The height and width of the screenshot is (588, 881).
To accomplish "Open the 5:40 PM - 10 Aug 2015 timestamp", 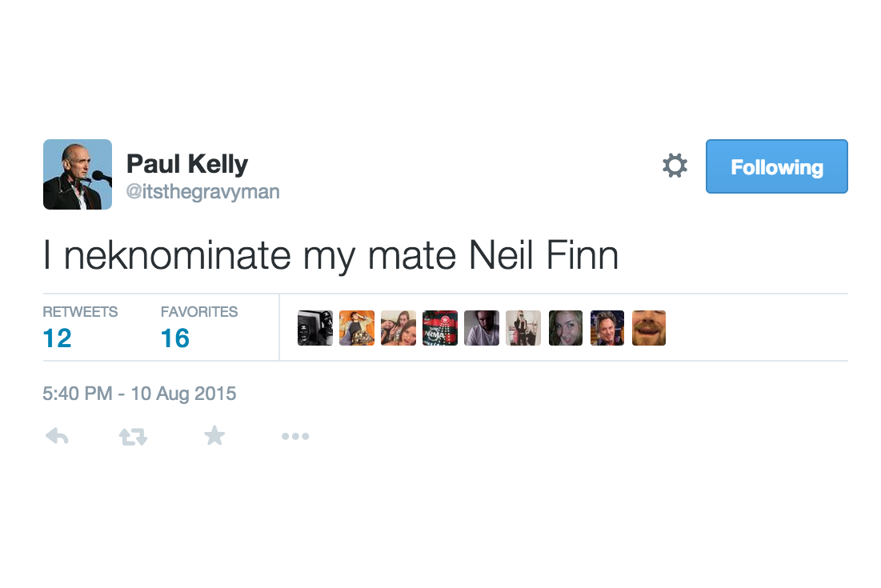I will [x=139, y=393].
